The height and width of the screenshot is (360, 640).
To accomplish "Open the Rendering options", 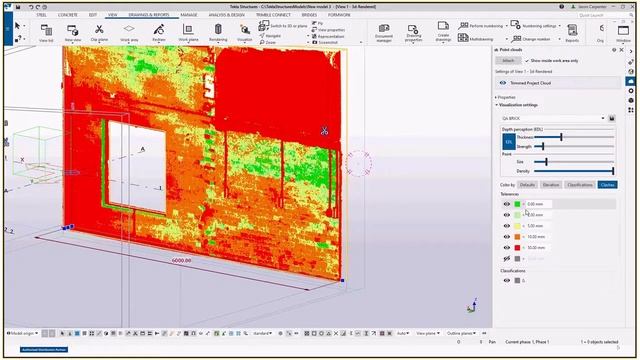I will (x=218, y=33).
